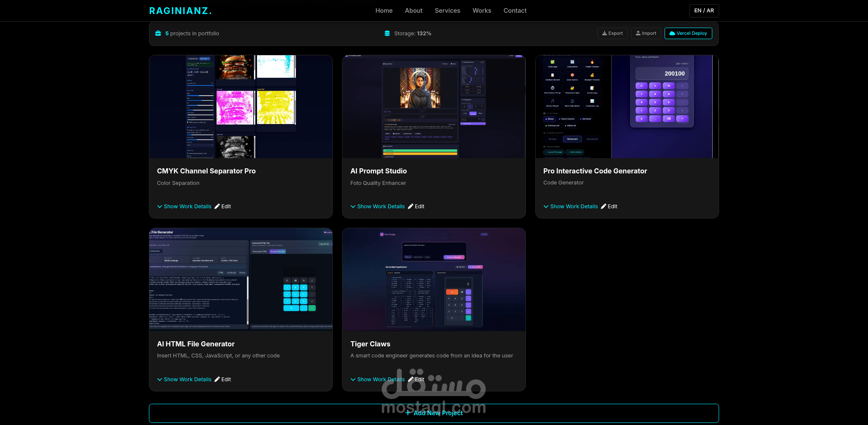The height and width of the screenshot is (425, 868).
Task: Click the 'Insert HTML, CSS, JavaScript' description
Action: [x=218, y=356]
